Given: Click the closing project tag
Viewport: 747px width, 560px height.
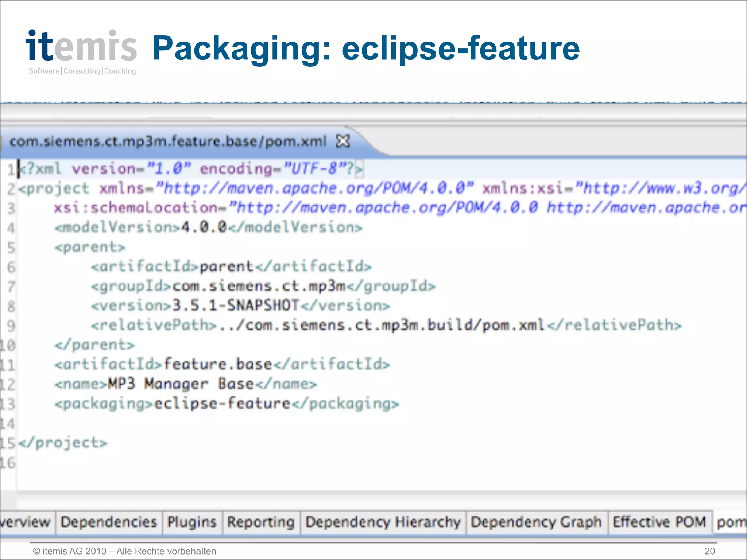Looking at the screenshot, I should coord(63,443).
